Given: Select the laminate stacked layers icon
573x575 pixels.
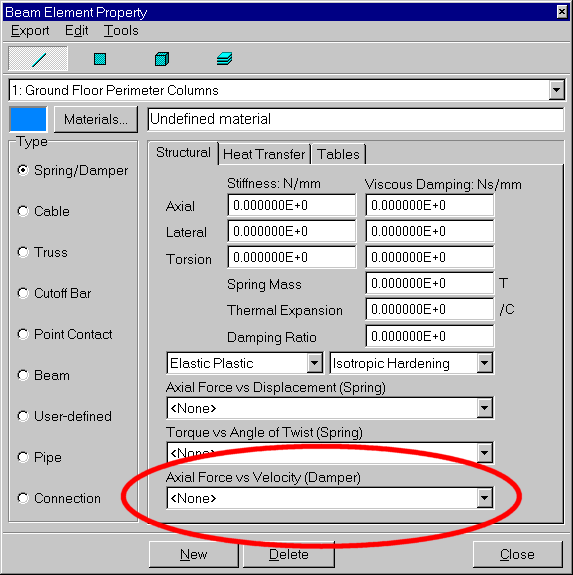Looking at the screenshot, I should [224, 59].
